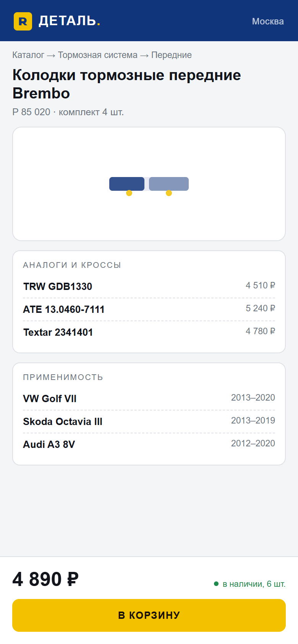
Task: Tap the part number P 85 020
Action: pos(31,112)
